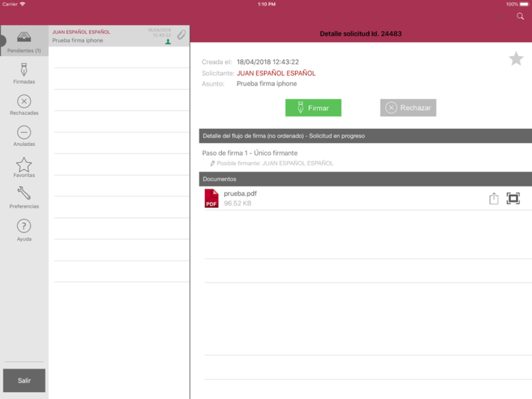Toggle favorite star for this request
Viewport: 532px width, 399px height.
(x=516, y=59)
